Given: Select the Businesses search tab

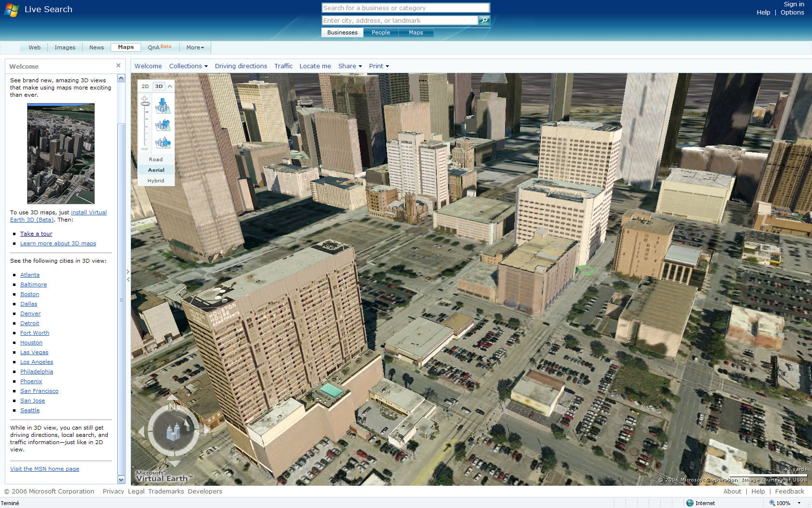Looking at the screenshot, I should [x=342, y=32].
